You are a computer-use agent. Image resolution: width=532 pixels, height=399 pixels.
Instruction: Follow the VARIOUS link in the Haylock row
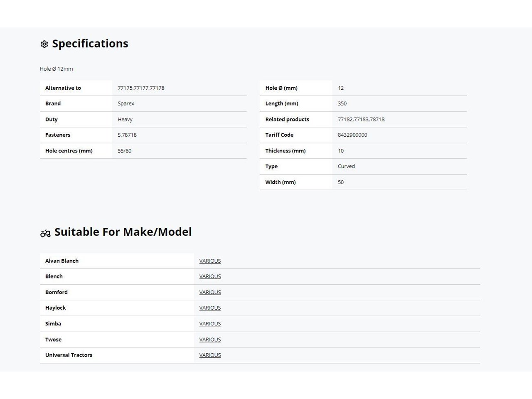(210, 308)
